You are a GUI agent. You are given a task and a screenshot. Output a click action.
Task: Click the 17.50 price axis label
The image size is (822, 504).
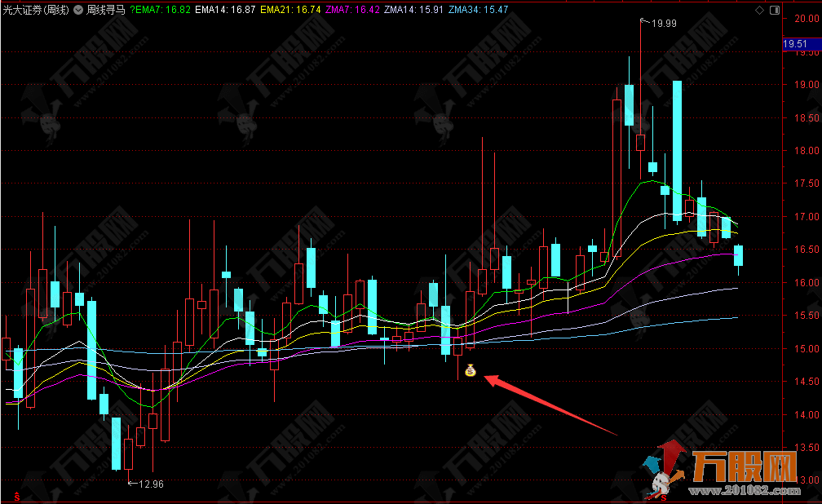point(807,183)
